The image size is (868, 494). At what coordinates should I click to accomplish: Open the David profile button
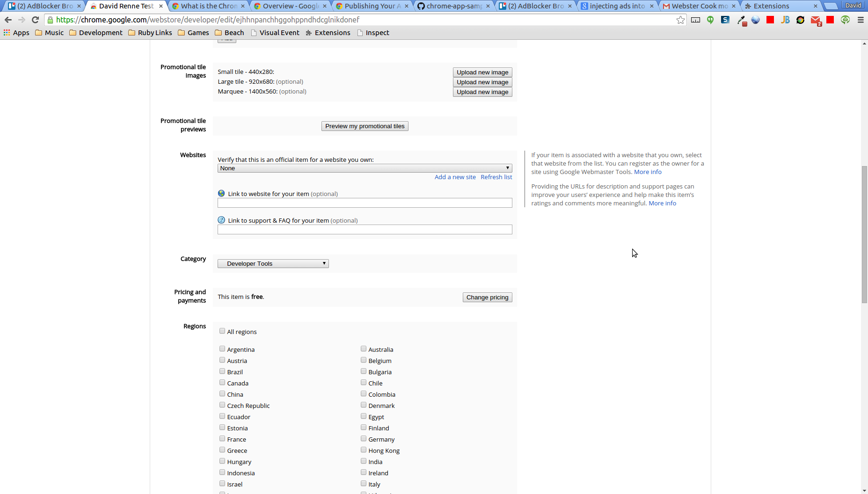pos(853,5)
